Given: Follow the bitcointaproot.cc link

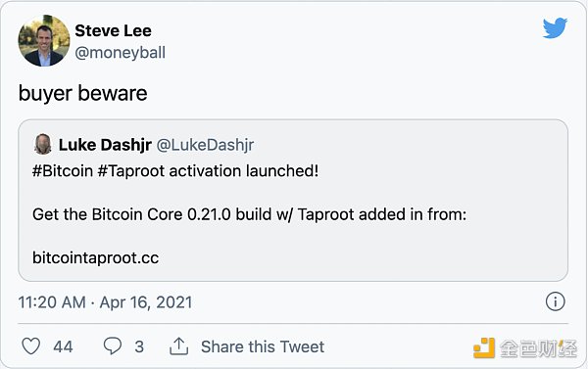Looking at the screenshot, I should click(96, 257).
